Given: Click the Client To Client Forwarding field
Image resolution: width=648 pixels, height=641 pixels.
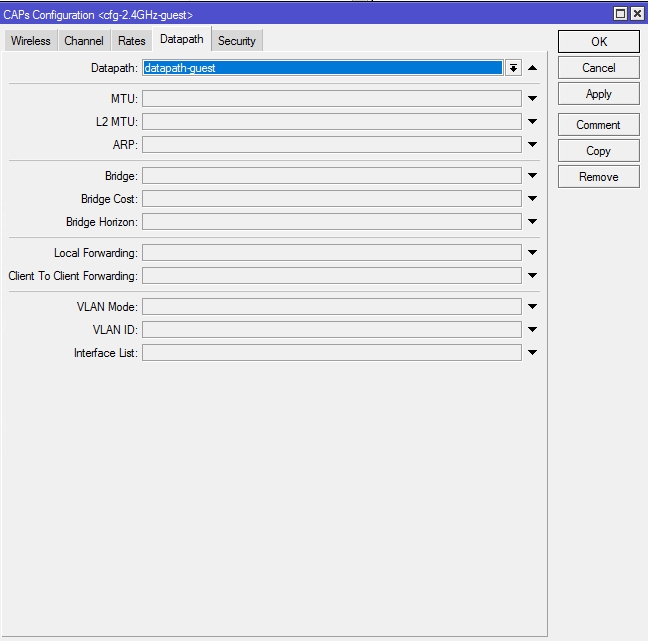Looking at the screenshot, I should (332, 276).
